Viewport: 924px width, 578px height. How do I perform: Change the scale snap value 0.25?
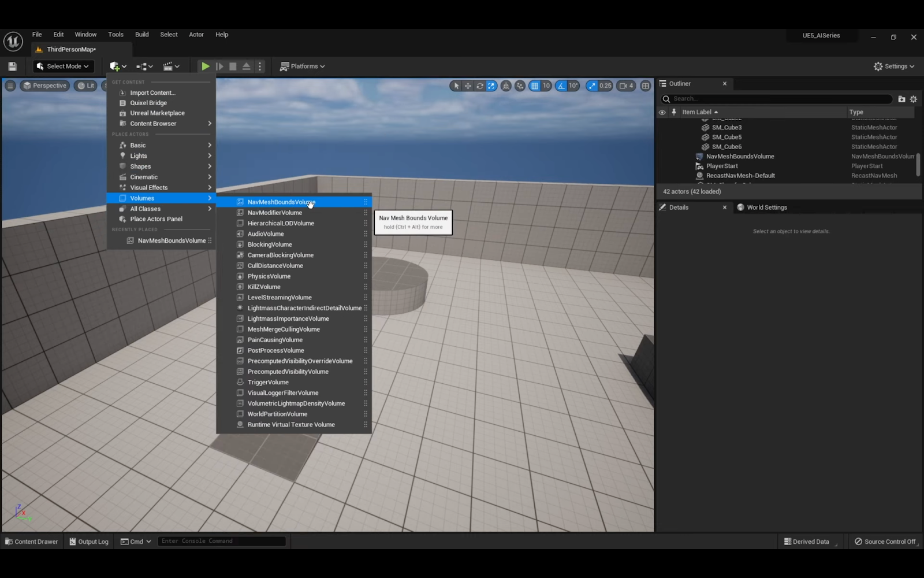(x=605, y=86)
